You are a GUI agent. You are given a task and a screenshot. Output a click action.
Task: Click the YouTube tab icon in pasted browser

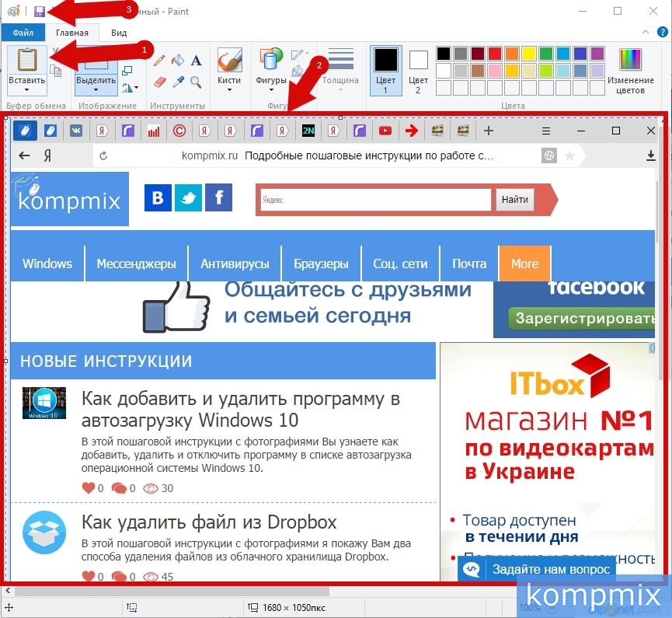(x=385, y=131)
